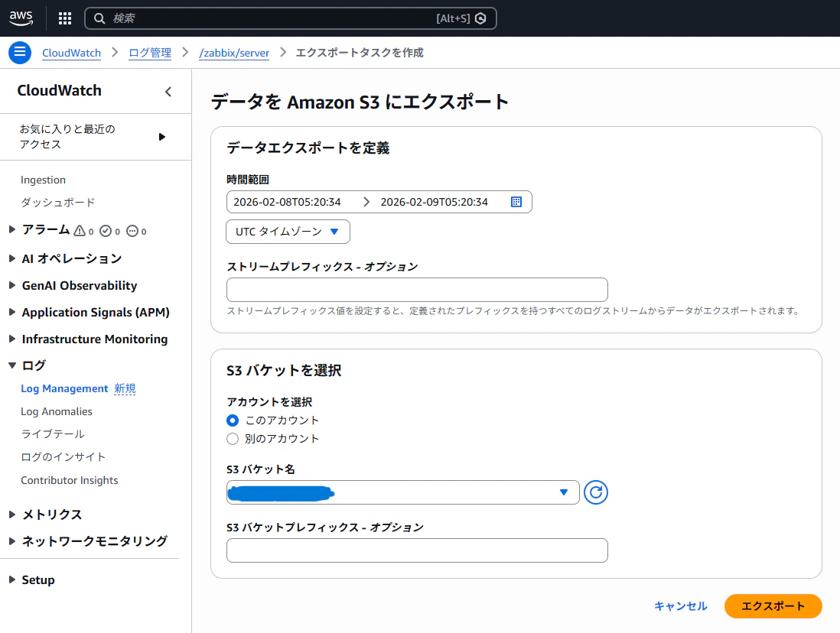Select the 'このアカウント' radio option

point(232,420)
